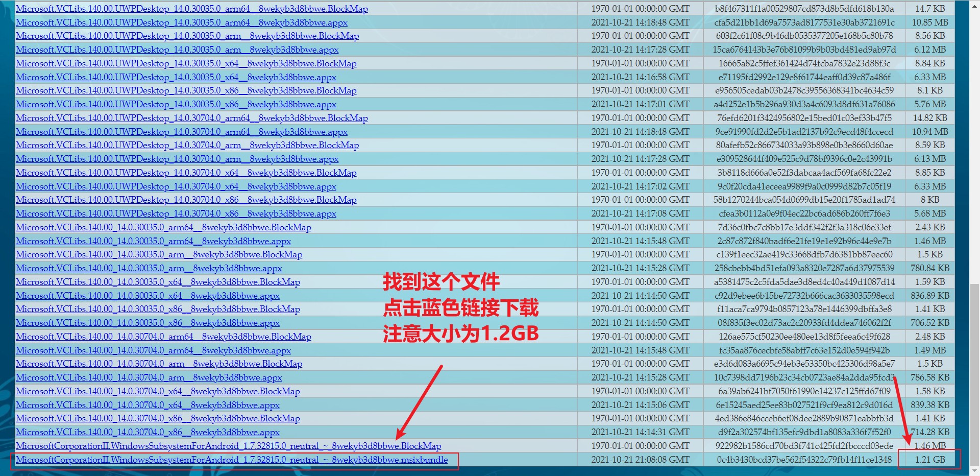980x476 pixels.
Task: Open the WindowsSubsystemForAndroid 1.7.32815.0 msixbundle link
Action: tap(232, 460)
